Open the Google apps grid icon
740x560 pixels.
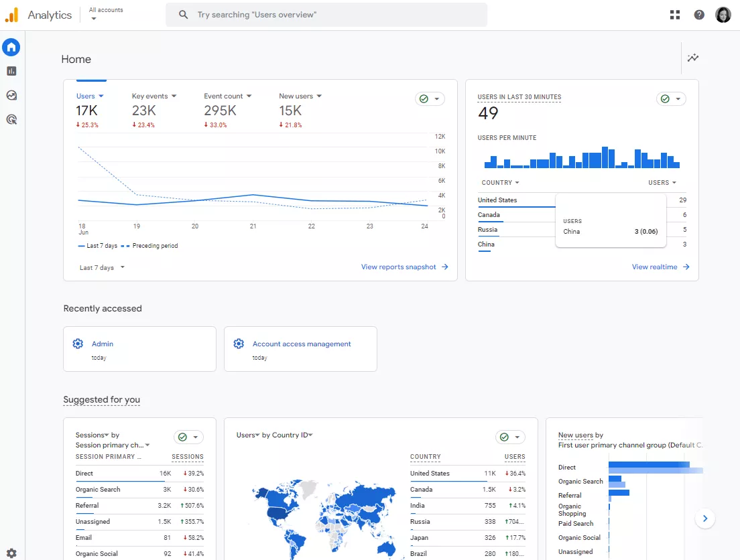(x=675, y=15)
